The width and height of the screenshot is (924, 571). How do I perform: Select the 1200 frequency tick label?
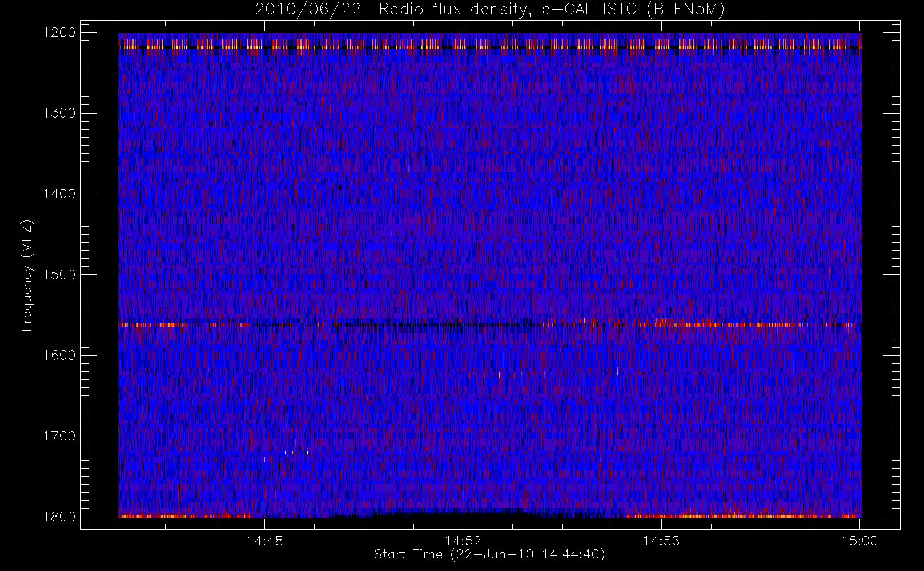59,33
